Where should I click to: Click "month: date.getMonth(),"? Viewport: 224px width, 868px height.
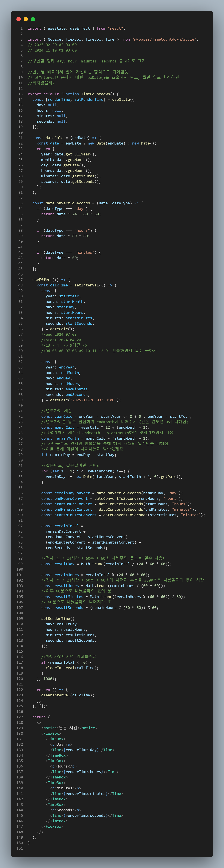tap(66, 160)
